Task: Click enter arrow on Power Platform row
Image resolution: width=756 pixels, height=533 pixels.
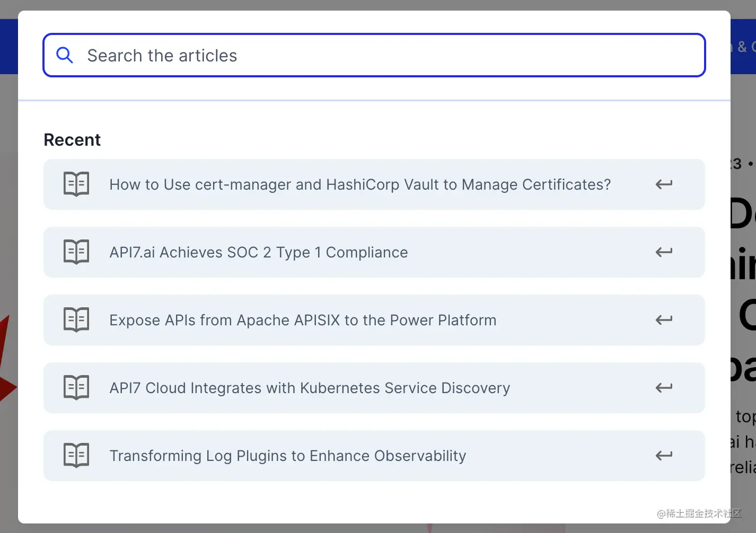Action: pyautogui.click(x=664, y=320)
